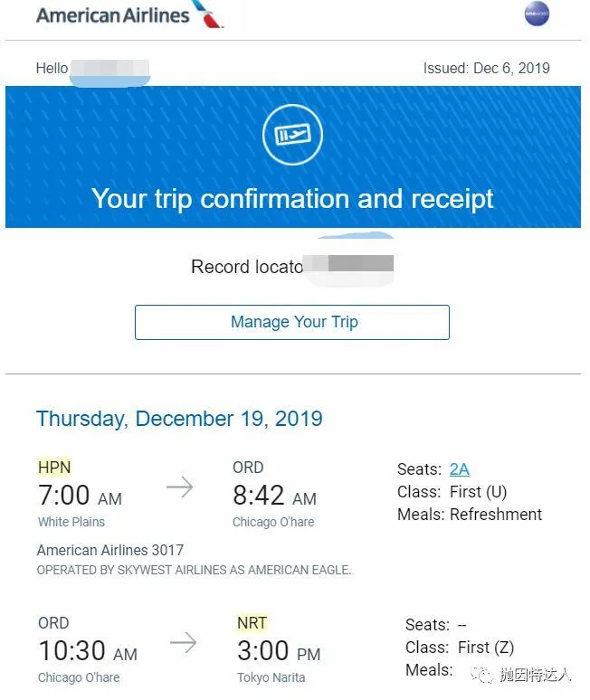Click the trip confirmation and receipt banner title
Screen dimensions: 590x700
292,199
